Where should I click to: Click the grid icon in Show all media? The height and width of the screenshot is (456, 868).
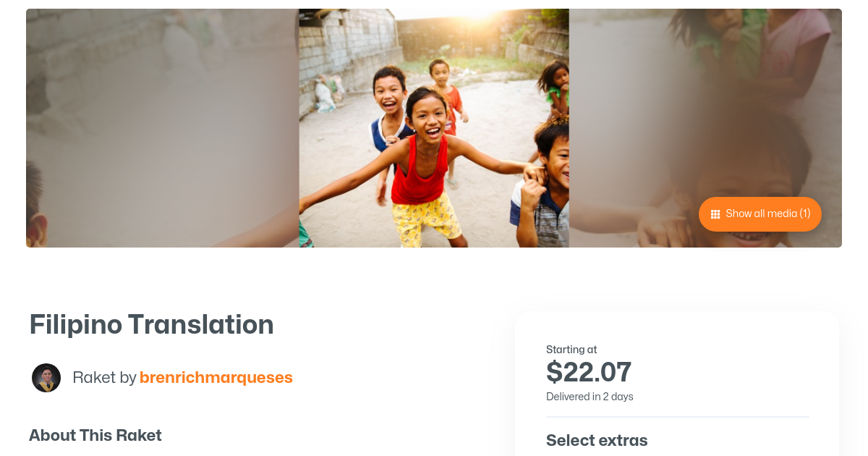click(715, 214)
